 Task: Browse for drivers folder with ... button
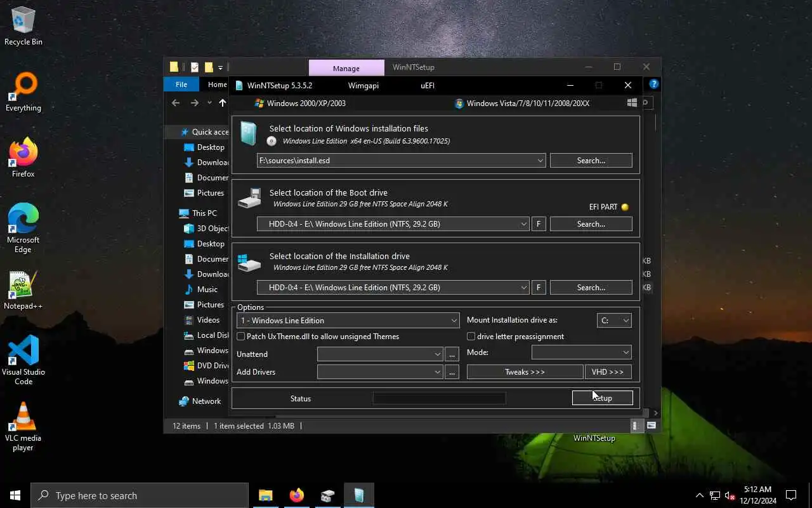pos(452,372)
